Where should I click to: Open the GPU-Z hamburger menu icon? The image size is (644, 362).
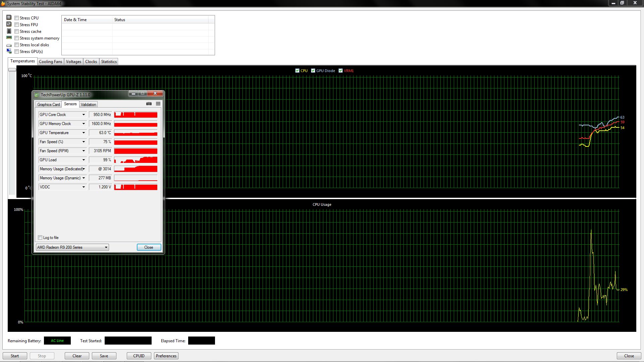click(158, 104)
